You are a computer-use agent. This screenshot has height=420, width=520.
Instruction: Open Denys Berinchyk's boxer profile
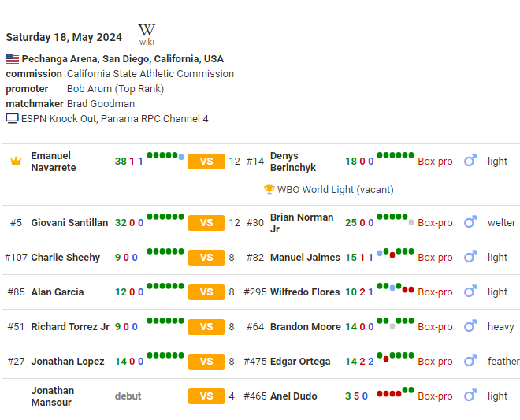point(293,162)
